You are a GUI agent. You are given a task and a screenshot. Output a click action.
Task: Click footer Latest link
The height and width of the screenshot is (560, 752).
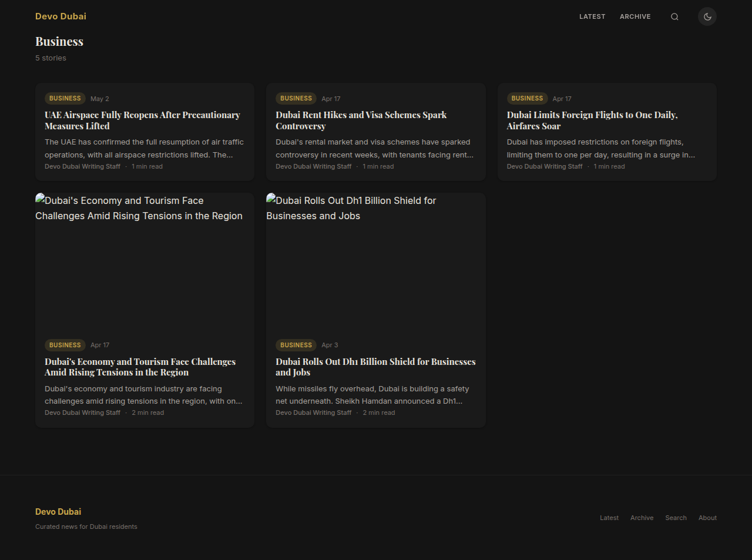click(609, 518)
